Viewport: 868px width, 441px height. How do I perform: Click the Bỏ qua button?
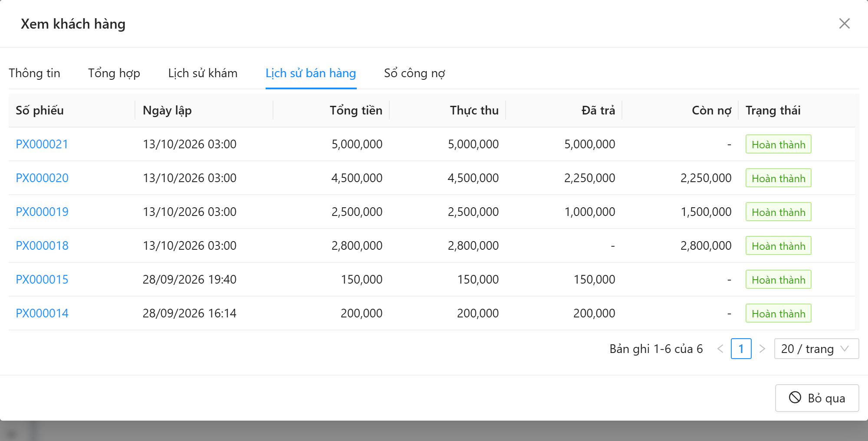[x=817, y=398]
